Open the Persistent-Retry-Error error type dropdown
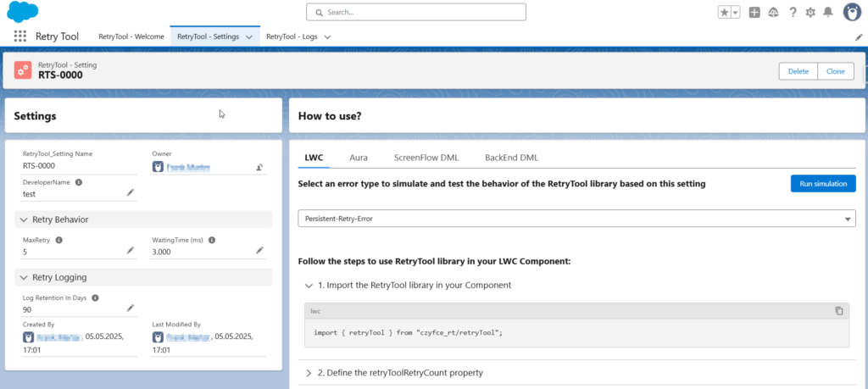Image resolution: width=868 pixels, height=389 pixels. [576, 219]
